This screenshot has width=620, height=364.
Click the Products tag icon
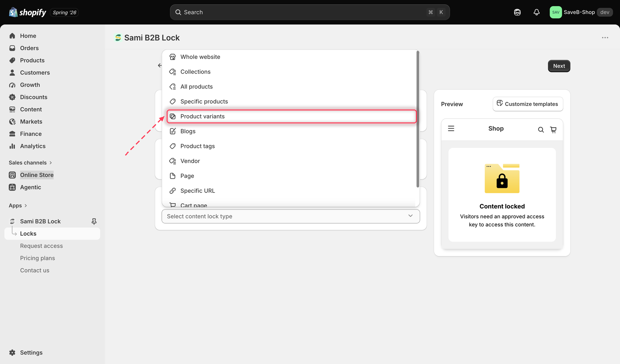point(12,60)
